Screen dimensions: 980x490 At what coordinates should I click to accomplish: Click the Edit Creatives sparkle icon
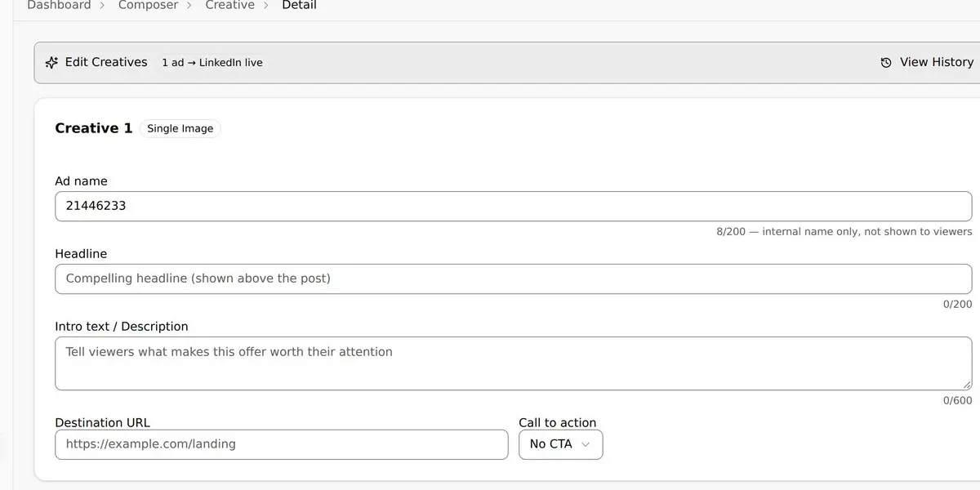click(x=51, y=62)
